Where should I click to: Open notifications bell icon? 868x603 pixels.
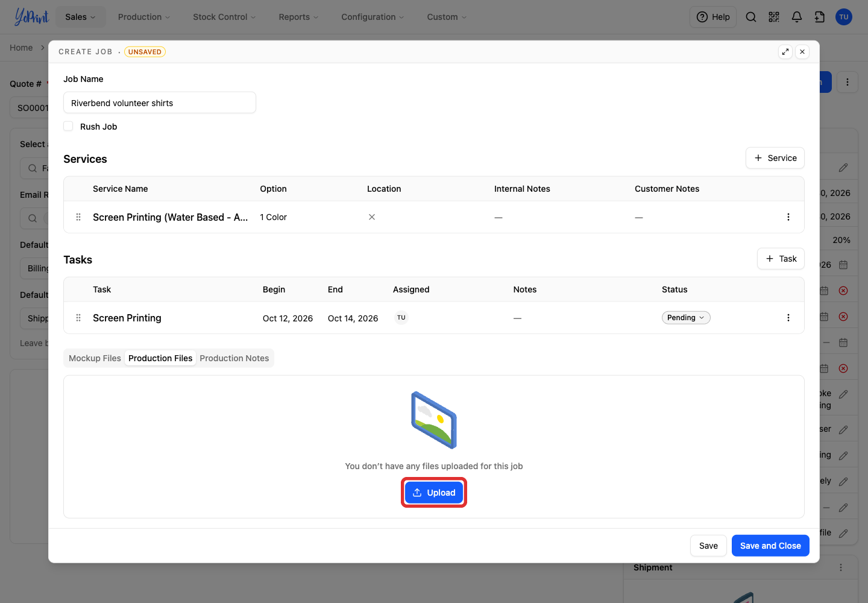797,17
